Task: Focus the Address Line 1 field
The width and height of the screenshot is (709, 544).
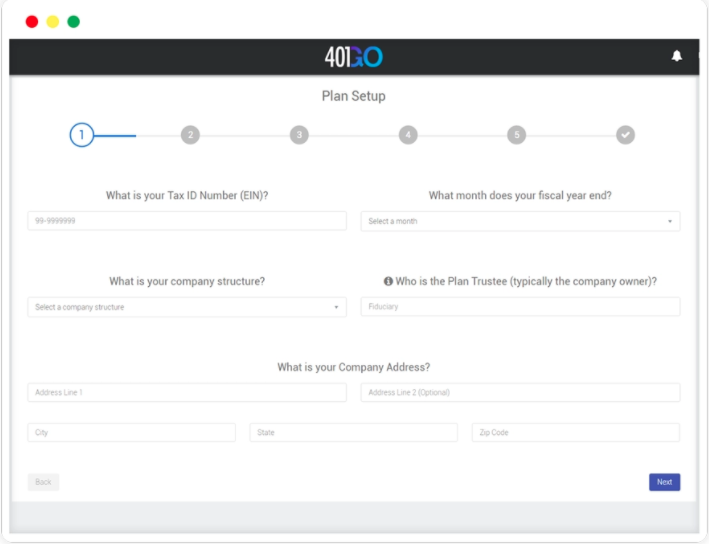Action: [x=187, y=393]
